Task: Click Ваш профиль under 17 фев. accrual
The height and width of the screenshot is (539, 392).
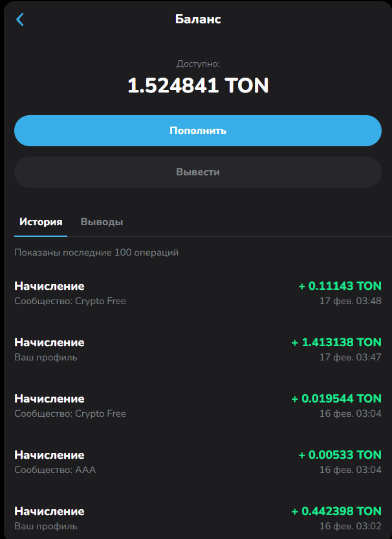Action: click(46, 357)
